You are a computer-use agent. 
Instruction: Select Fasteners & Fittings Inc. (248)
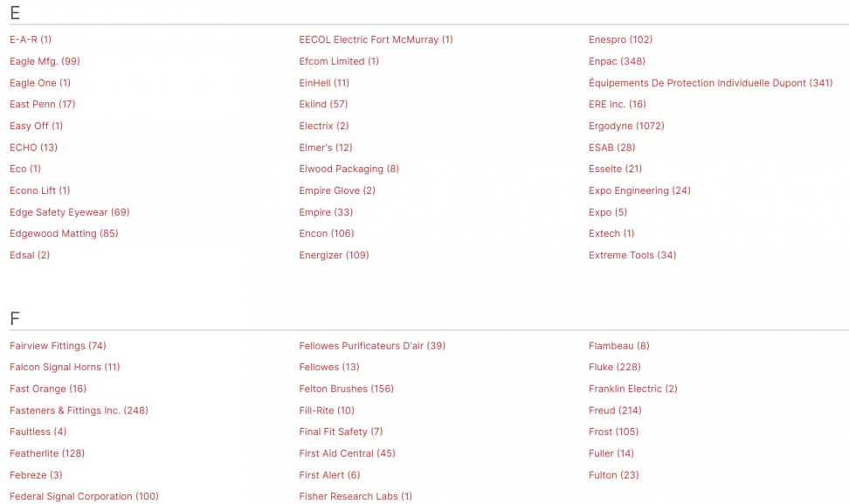(79, 411)
